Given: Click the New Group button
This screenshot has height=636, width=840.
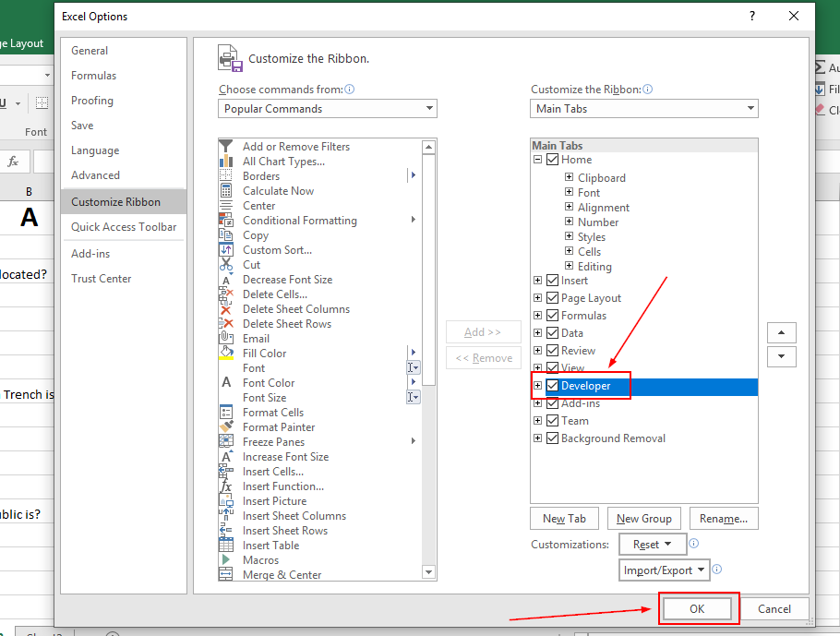Looking at the screenshot, I should coord(644,519).
